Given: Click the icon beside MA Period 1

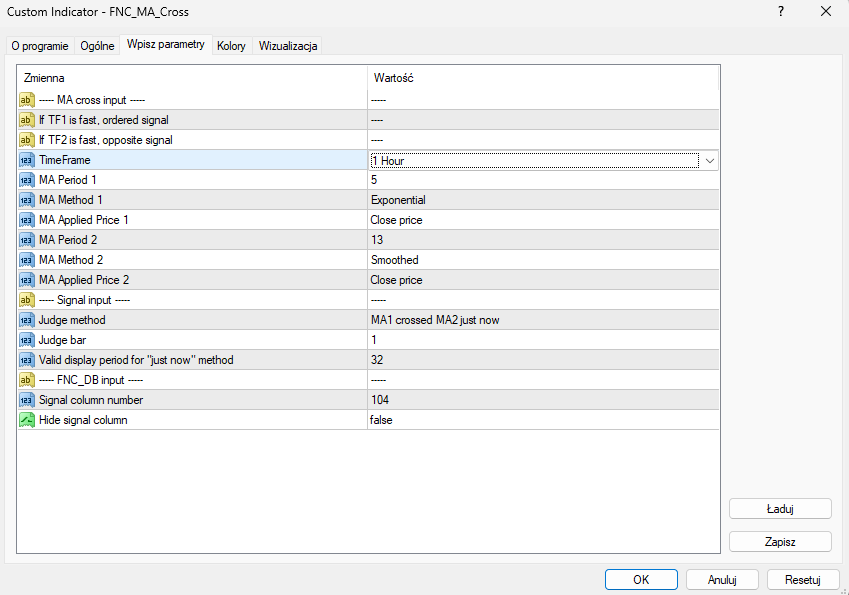Looking at the screenshot, I should 27,180.
